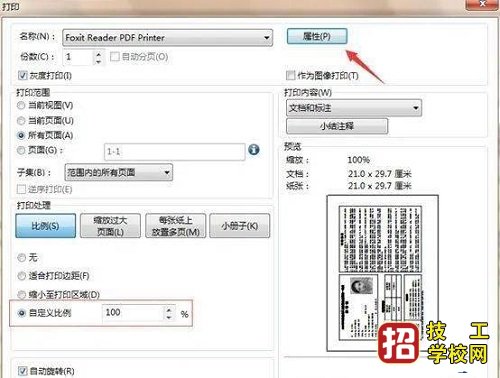Click the 小结注释 summarize comments button

click(337, 126)
